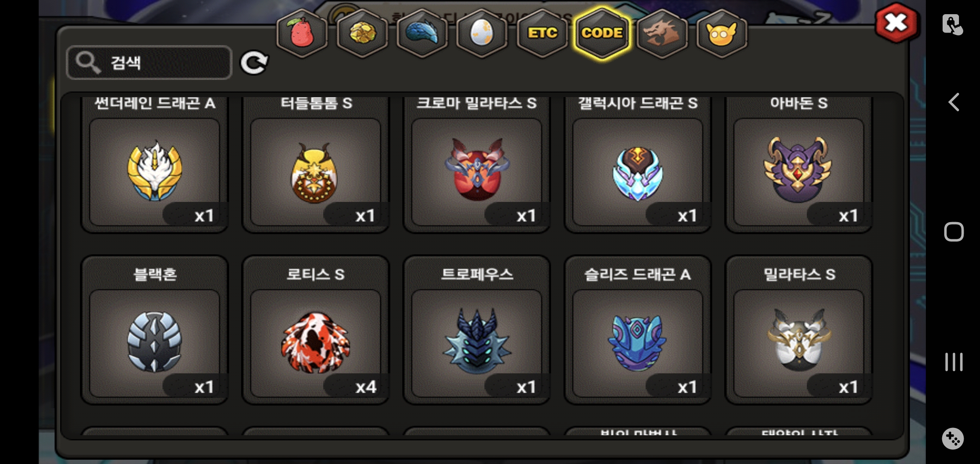Screen dimensions: 980x464
Task: Switch to the gold nugget tab
Action: (x=362, y=33)
